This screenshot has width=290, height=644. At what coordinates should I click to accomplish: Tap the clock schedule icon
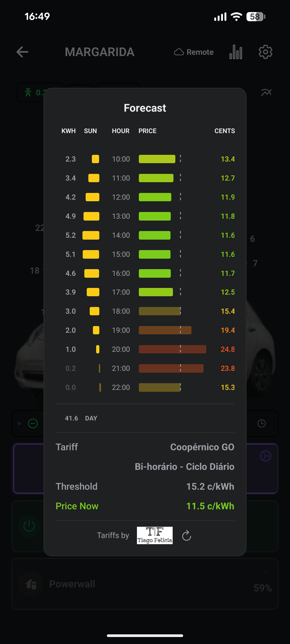[x=262, y=423]
